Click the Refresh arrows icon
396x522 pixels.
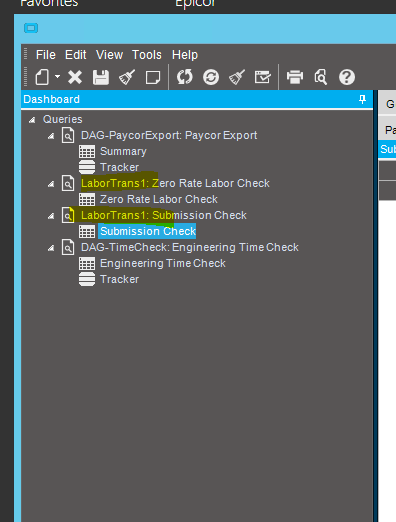point(185,77)
